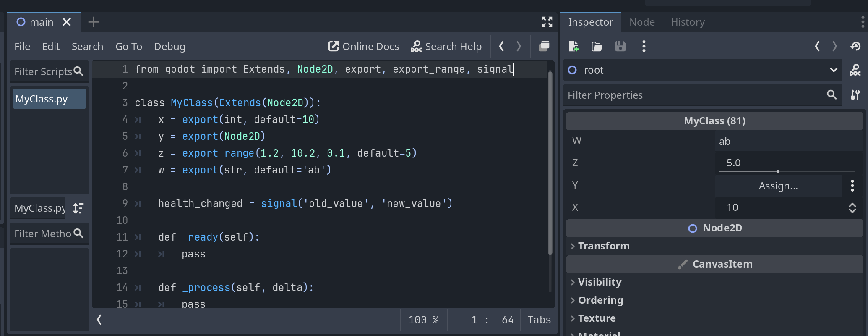The height and width of the screenshot is (336, 868).
Task: Switch to the Node tab
Action: pyautogui.click(x=642, y=22)
